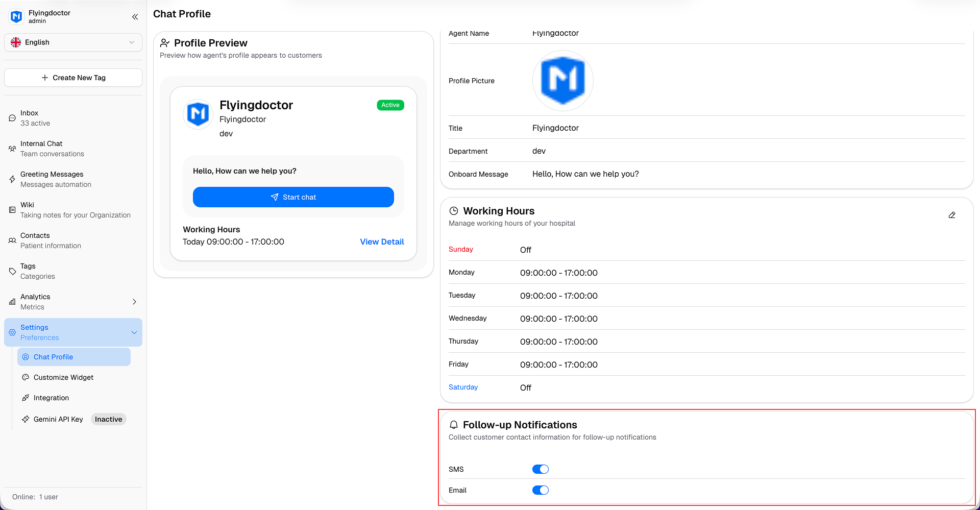Switch to the Chat Profile settings page

(53, 357)
